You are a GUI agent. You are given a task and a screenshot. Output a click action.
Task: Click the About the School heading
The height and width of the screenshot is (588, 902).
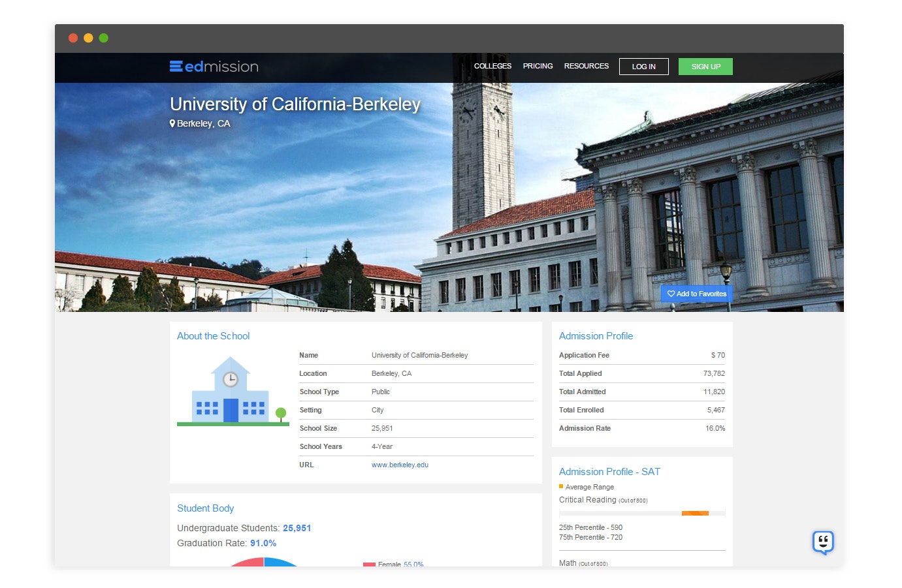pyautogui.click(x=213, y=336)
